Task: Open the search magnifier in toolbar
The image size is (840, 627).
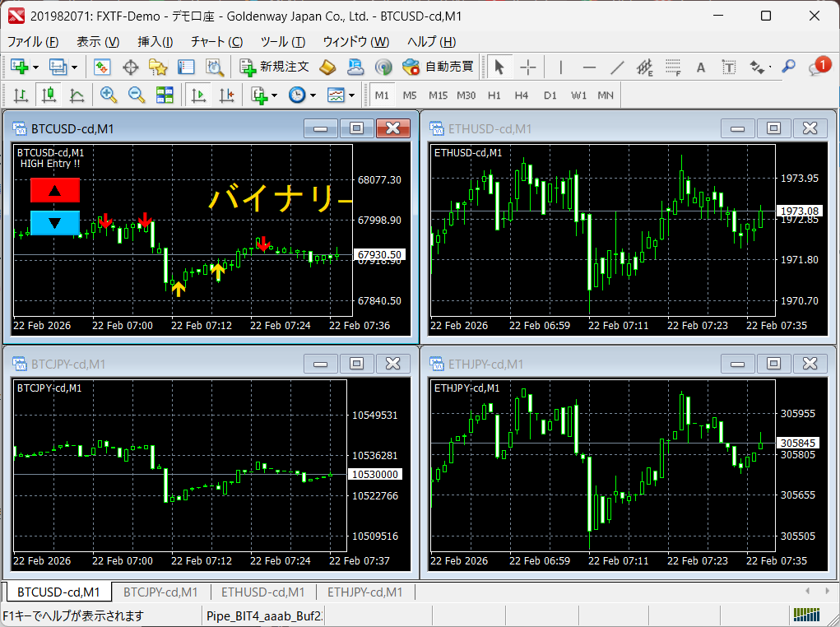Action: 788,67
